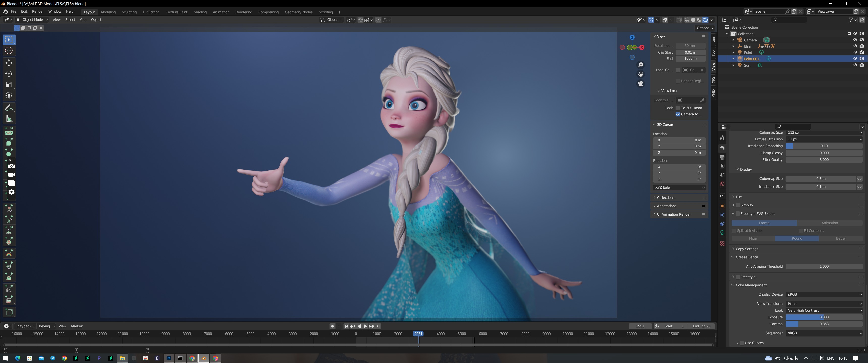
Task: Open the Geometry Nodes workspace tab
Action: pyautogui.click(x=299, y=12)
